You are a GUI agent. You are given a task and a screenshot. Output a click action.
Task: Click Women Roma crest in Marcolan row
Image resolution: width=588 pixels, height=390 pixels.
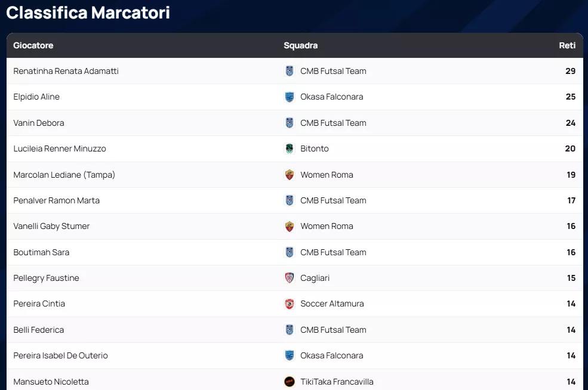[290, 175]
